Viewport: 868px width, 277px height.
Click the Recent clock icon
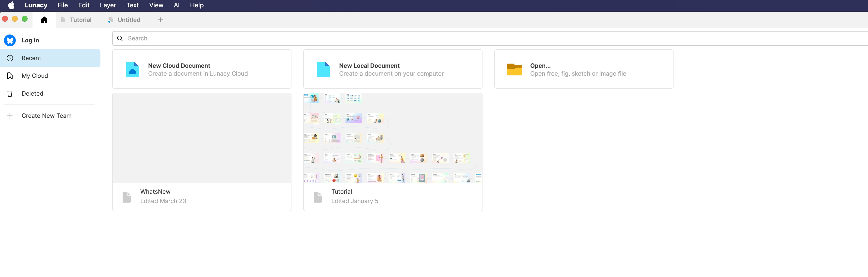click(10, 58)
